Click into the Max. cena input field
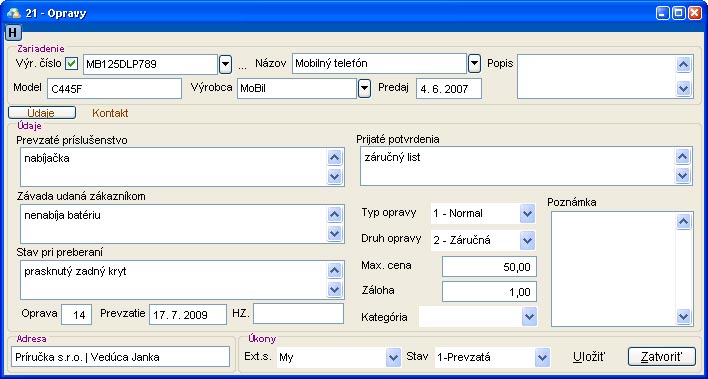The width and height of the screenshot is (708, 379). coord(489,267)
